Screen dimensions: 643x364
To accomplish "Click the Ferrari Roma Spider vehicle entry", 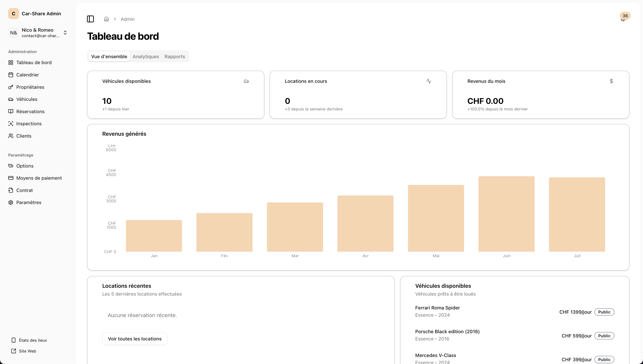I will pos(437,308).
